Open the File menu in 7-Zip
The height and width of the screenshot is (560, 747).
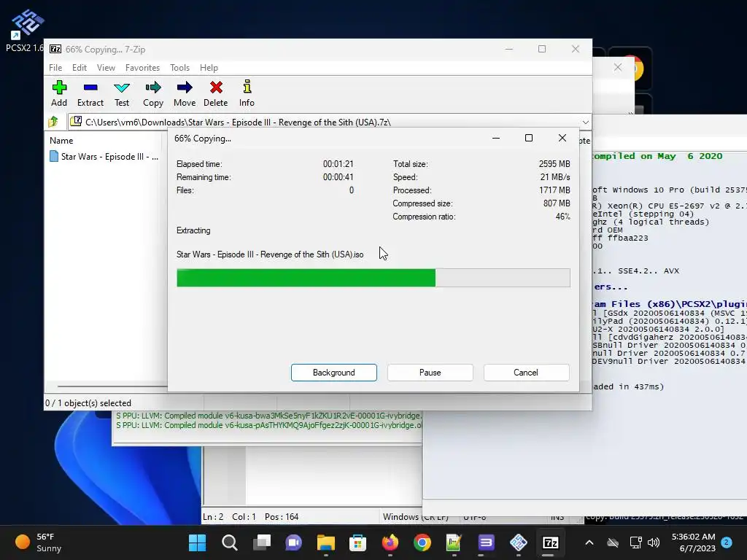pyautogui.click(x=55, y=68)
